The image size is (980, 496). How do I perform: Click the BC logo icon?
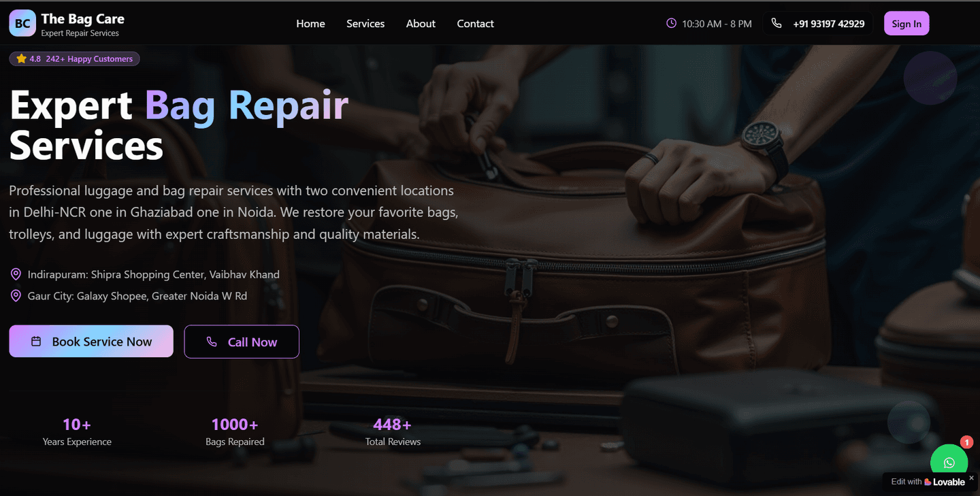(x=22, y=23)
